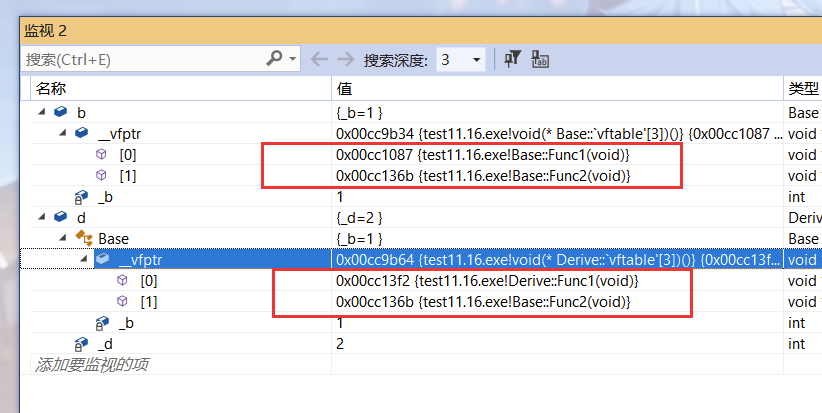Go to previous search result arrow
Screen dimensions: 822x413
319,59
